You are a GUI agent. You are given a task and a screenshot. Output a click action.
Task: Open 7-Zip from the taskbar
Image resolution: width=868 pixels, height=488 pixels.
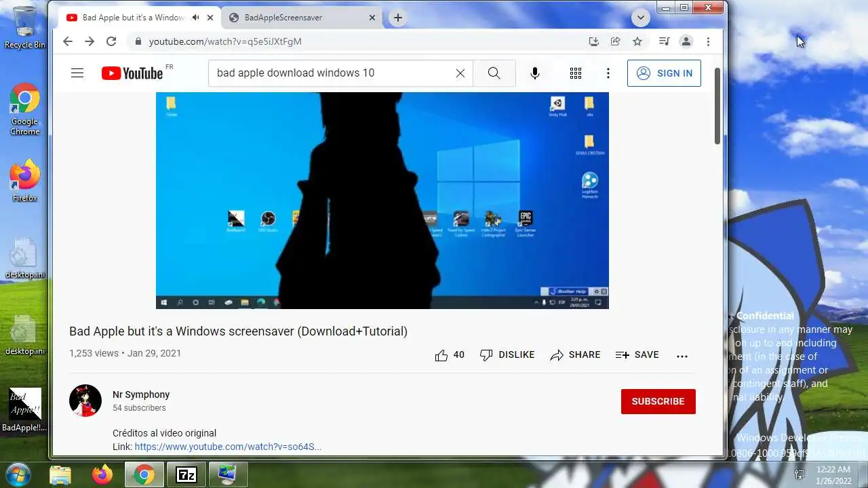click(x=186, y=475)
